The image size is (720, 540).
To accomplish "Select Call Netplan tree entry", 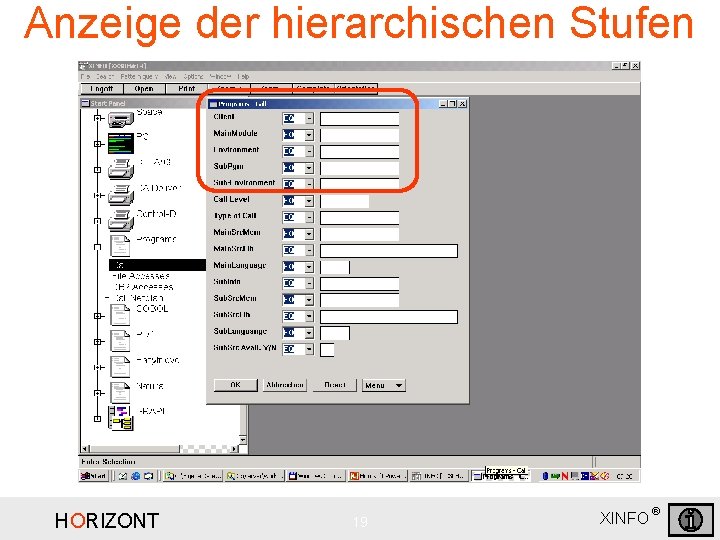I will click(x=139, y=298).
